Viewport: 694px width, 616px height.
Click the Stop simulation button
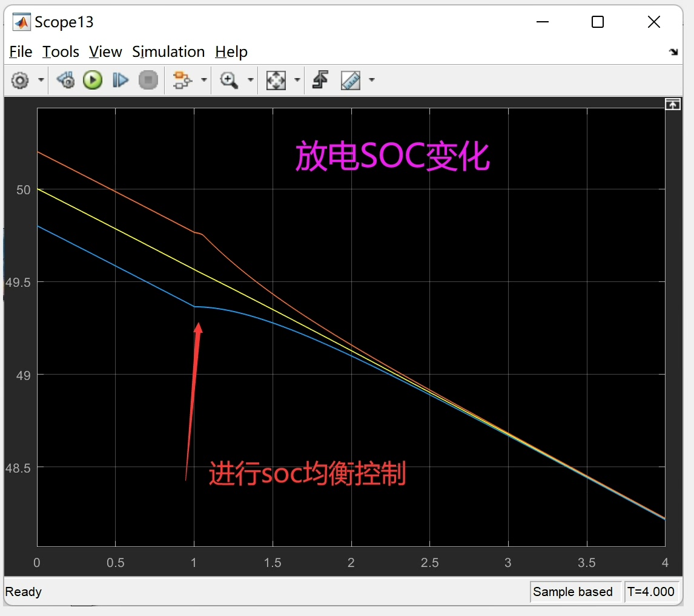(148, 80)
